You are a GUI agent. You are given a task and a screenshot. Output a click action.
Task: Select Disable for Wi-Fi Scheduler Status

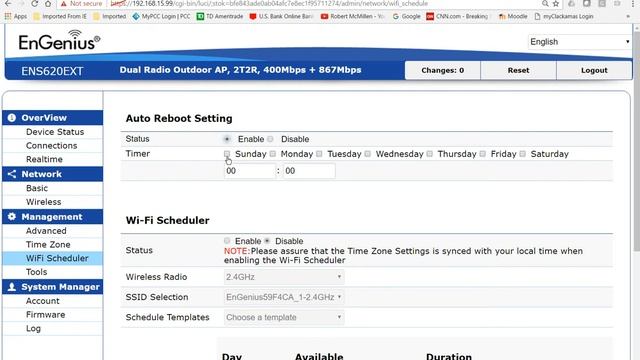click(x=267, y=241)
